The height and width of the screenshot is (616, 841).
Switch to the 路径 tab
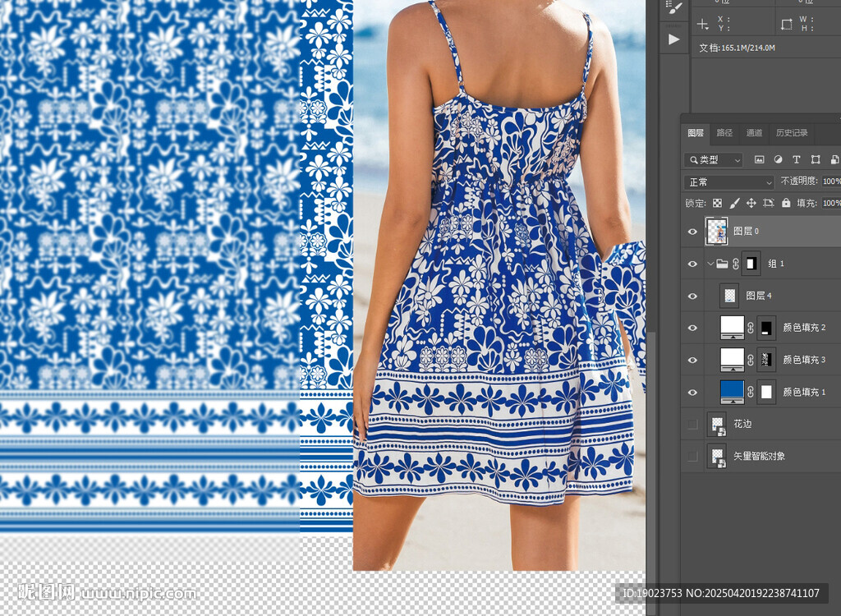coord(724,132)
